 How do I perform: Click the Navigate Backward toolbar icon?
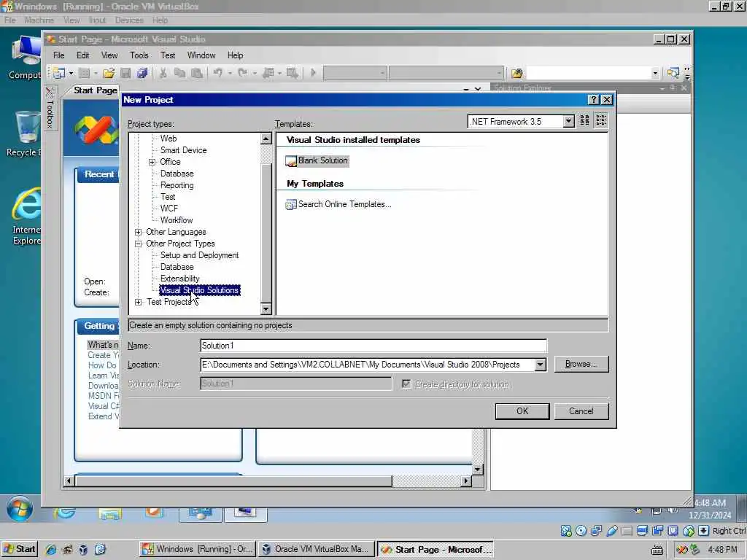pyautogui.click(x=268, y=73)
